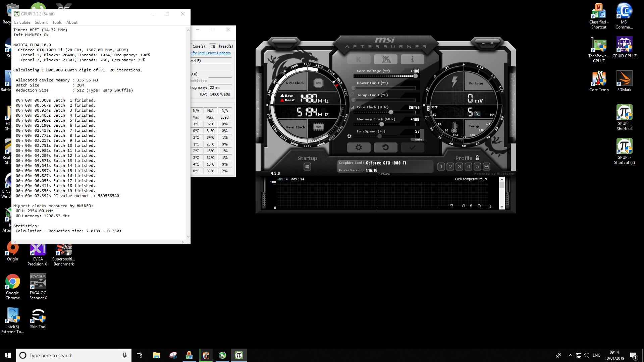Click lithography field showing 22 nm

(x=220, y=87)
